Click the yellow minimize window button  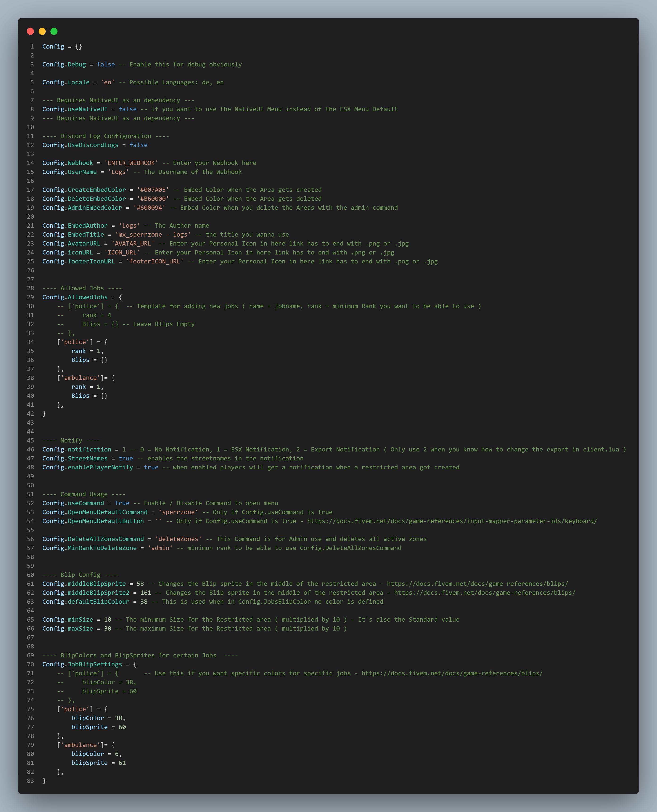(42, 31)
